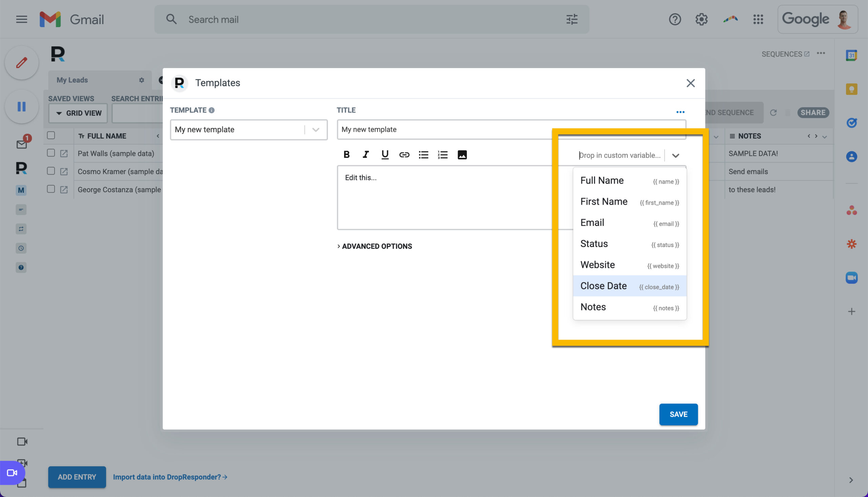Apply underline formatting in template editor
The height and width of the screenshot is (497, 868).
[x=384, y=154]
